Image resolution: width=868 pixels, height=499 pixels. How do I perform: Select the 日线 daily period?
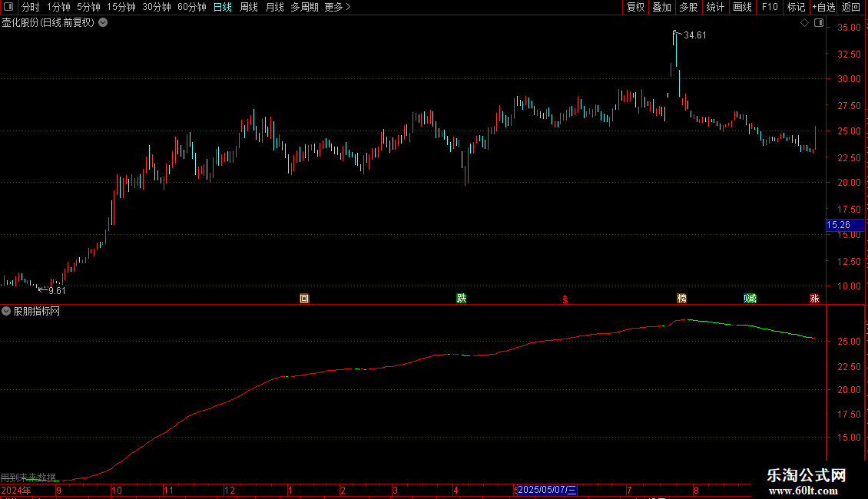[223, 7]
